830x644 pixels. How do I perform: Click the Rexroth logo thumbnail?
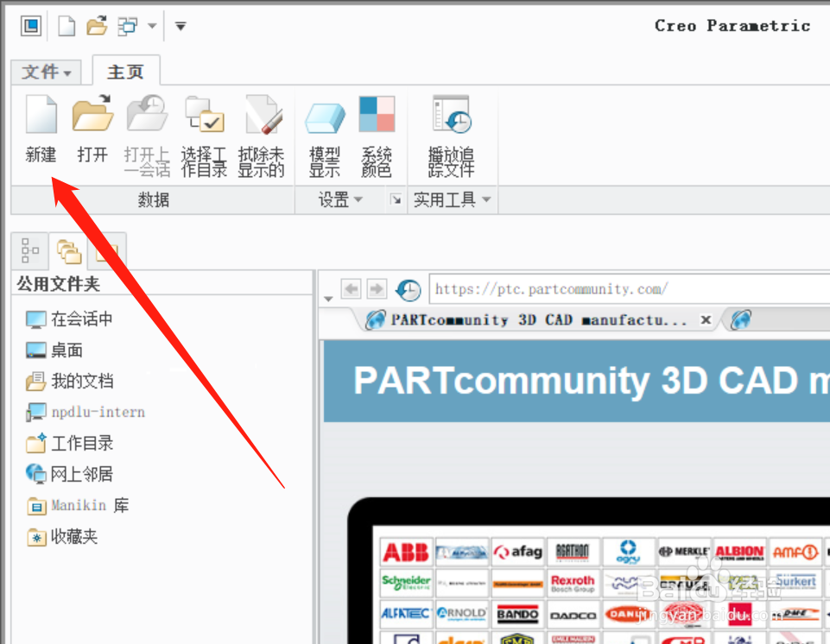tap(573, 583)
